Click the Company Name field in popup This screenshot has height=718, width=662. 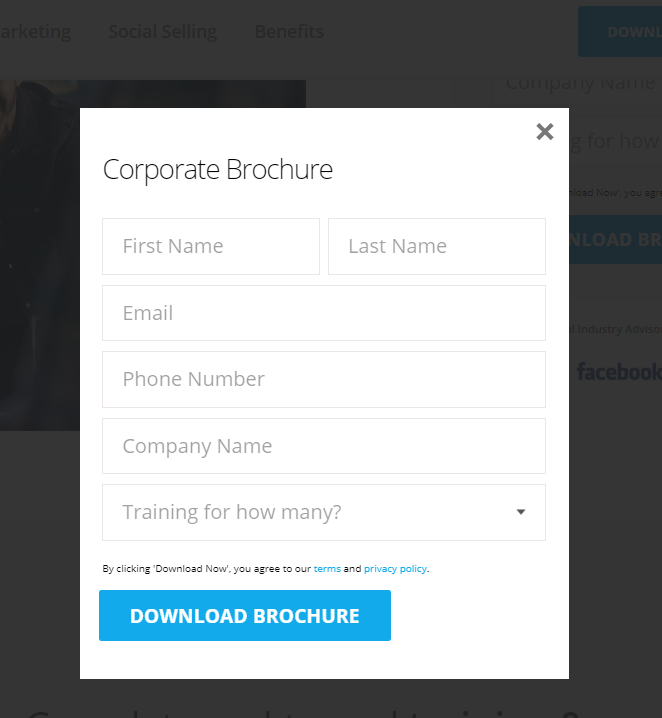(324, 446)
